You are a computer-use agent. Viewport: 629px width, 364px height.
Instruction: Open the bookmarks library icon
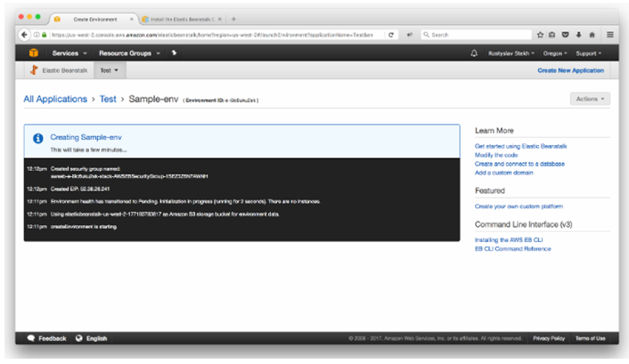tap(552, 35)
